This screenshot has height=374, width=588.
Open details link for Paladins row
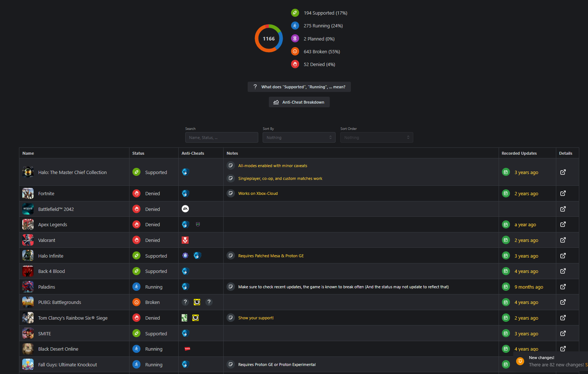[x=563, y=287]
